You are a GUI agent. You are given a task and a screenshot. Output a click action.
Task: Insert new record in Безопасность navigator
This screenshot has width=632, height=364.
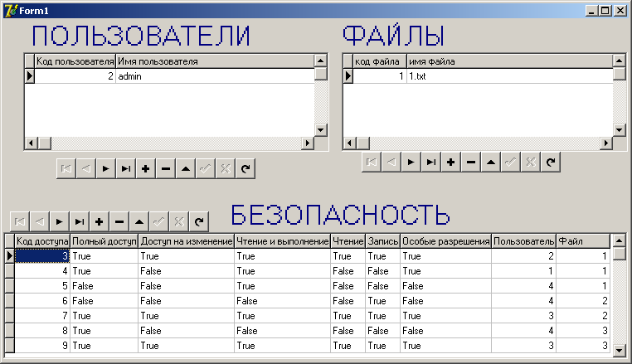(x=100, y=221)
